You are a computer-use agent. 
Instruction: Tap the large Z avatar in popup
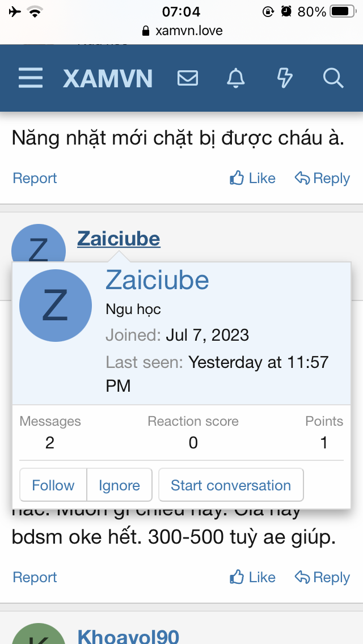pos(55,306)
